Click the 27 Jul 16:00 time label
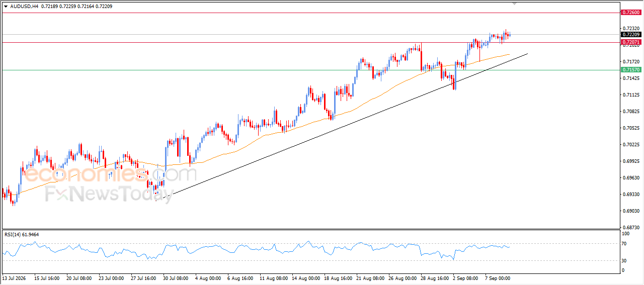 coord(143,278)
